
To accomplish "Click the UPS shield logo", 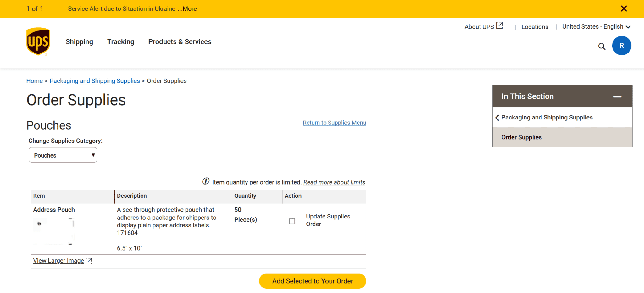I will pos(38,41).
